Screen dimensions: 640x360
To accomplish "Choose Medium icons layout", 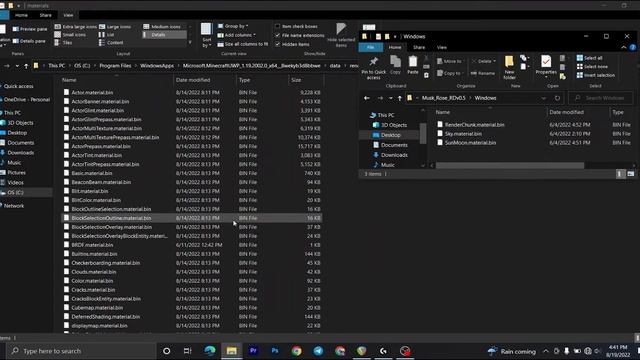I will (162, 27).
